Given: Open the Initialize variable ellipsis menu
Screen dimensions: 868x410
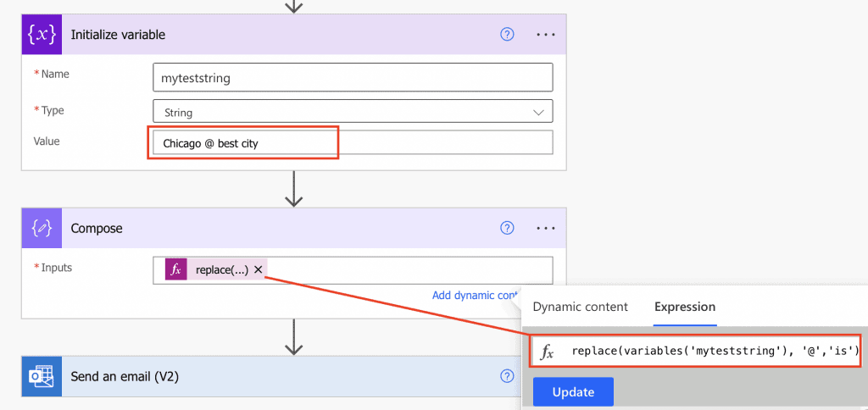Looking at the screenshot, I should coord(546,34).
